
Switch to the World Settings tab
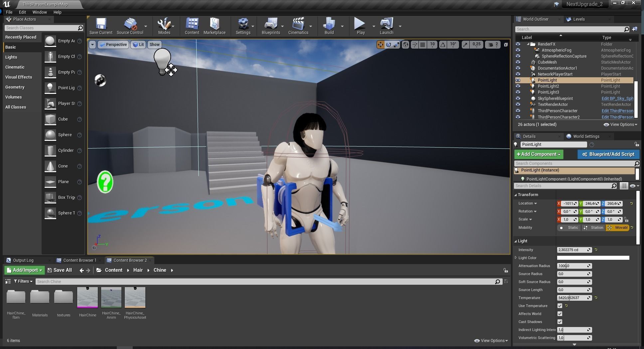coord(586,136)
